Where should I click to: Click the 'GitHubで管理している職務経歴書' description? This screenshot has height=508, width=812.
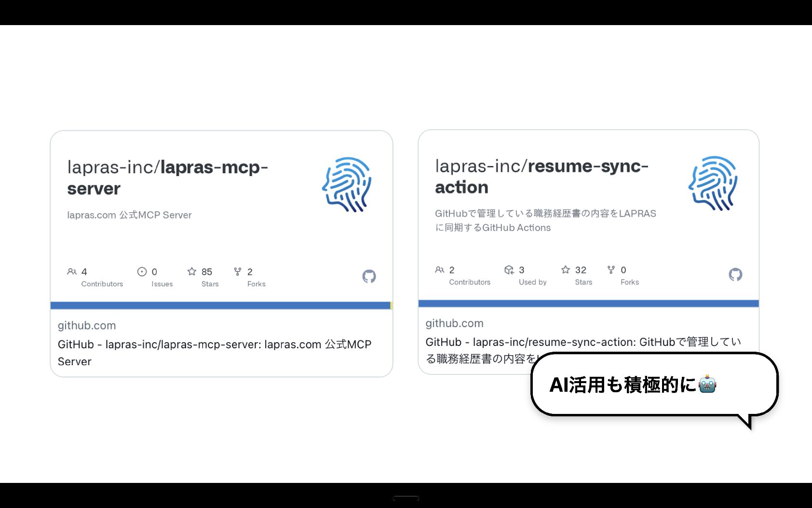point(545,220)
